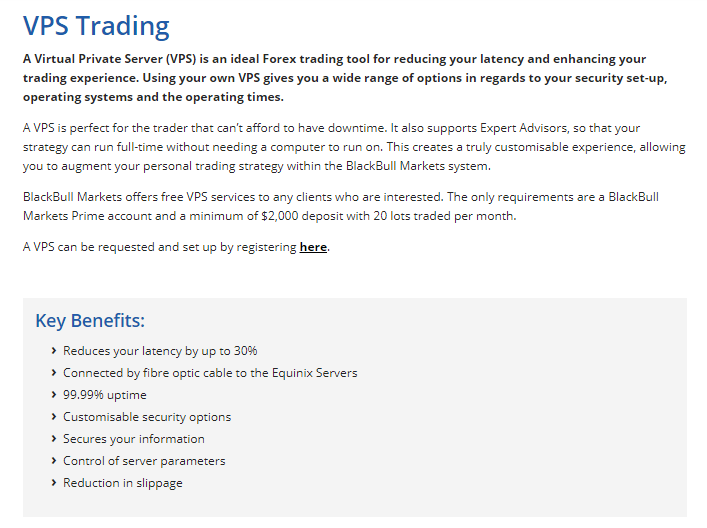Viewport: 707px width, 528px height.
Task: Click the 'Key Benefits:' section heading
Action: click(90, 321)
